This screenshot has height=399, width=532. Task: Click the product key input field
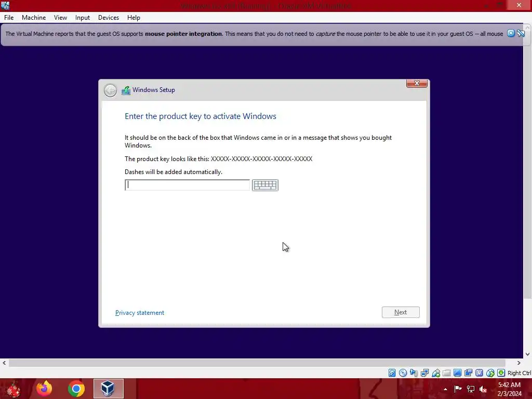[x=187, y=185]
